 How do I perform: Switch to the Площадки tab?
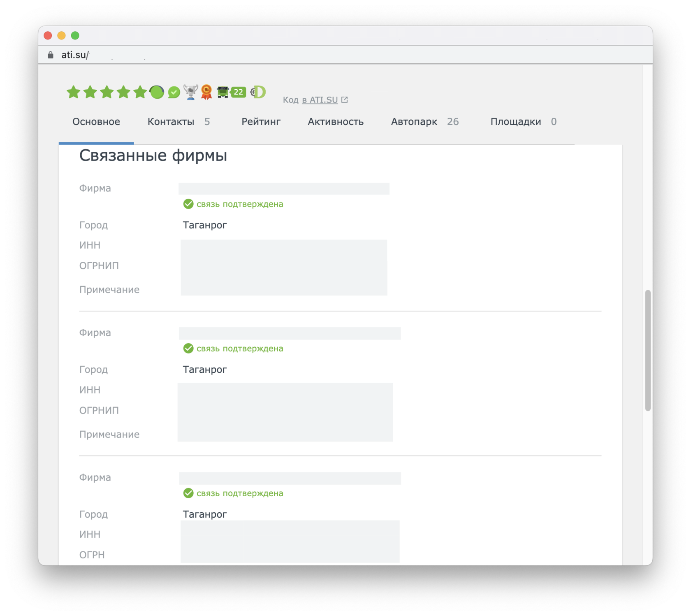click(523, 122)
